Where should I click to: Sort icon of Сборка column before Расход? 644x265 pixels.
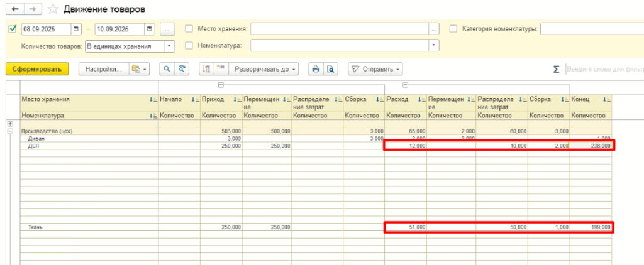[380, 99]
